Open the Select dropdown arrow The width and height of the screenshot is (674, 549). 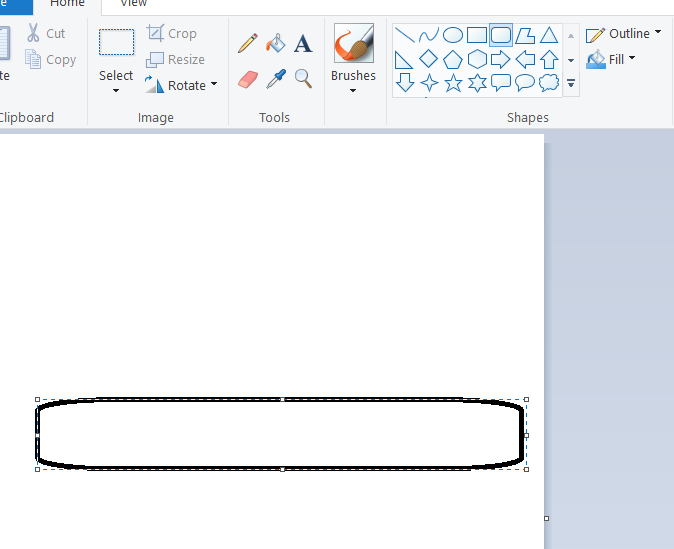click(x=116, y=91)
